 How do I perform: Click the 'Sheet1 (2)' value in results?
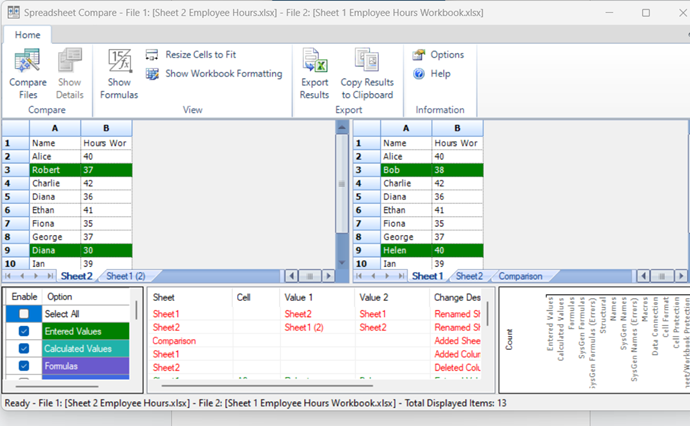[x=304, y=327]
